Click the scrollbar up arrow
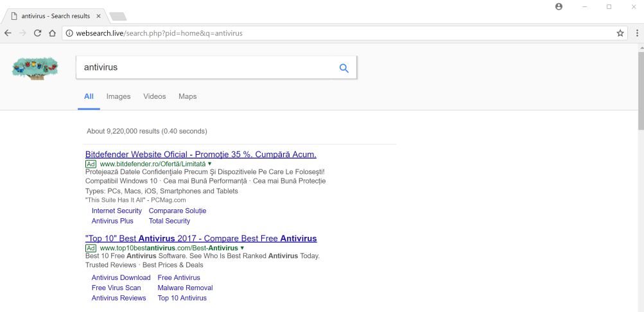The width and height of the screenshot is (644, 312). 641,48
